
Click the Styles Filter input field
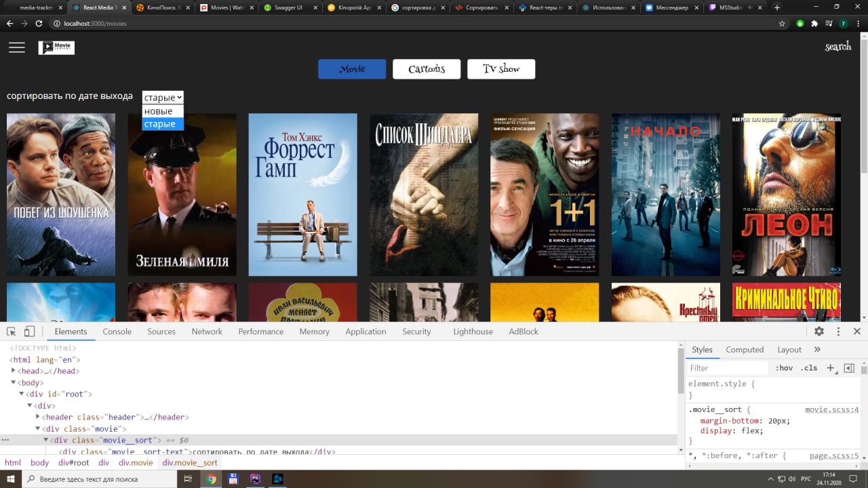[728, 368]
